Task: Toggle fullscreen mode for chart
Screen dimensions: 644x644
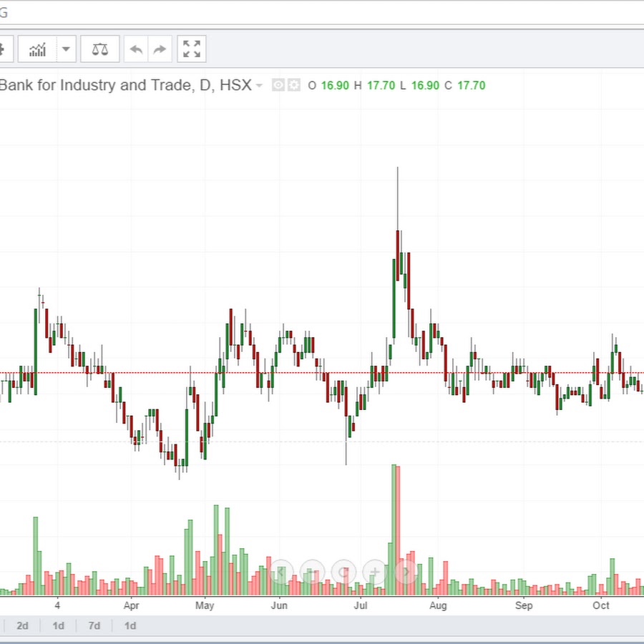Action: [x=192, y=49]
